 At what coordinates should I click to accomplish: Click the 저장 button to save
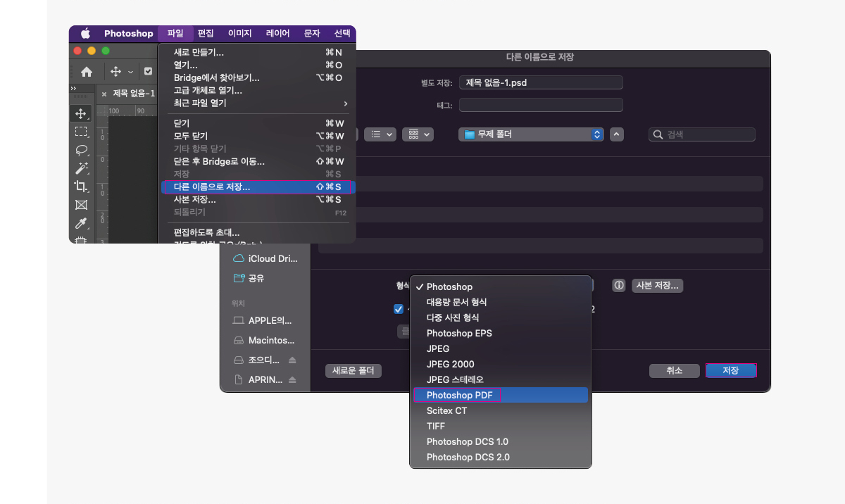[x=731, y=370]
